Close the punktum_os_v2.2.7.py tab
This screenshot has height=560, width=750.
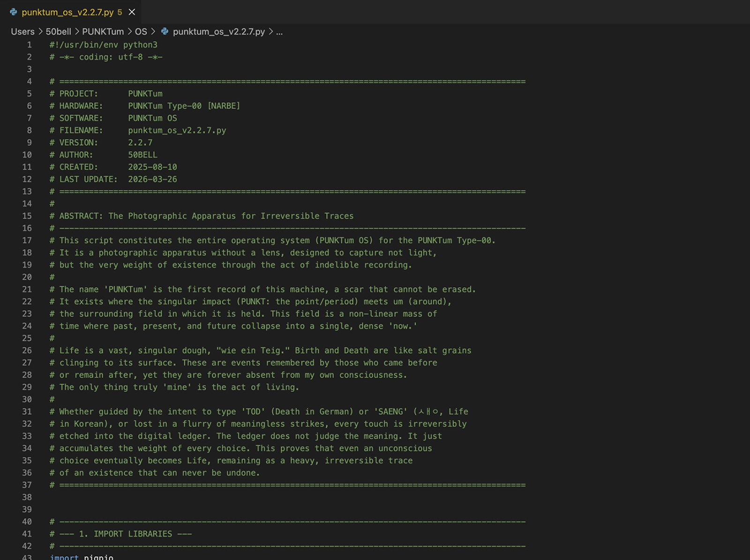(132, 12)
